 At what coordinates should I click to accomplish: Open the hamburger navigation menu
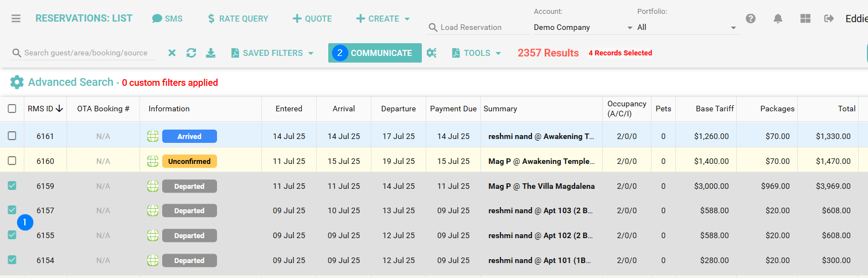point(16,19)
